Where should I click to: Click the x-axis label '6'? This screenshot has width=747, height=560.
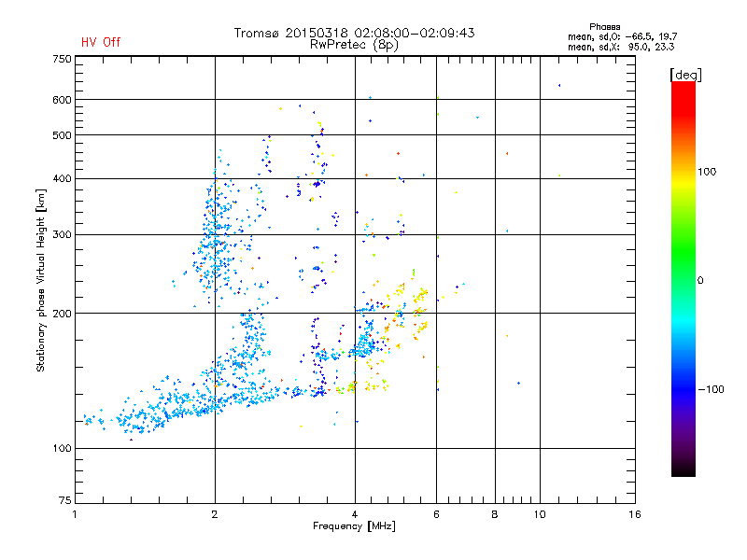click(436, 514)
